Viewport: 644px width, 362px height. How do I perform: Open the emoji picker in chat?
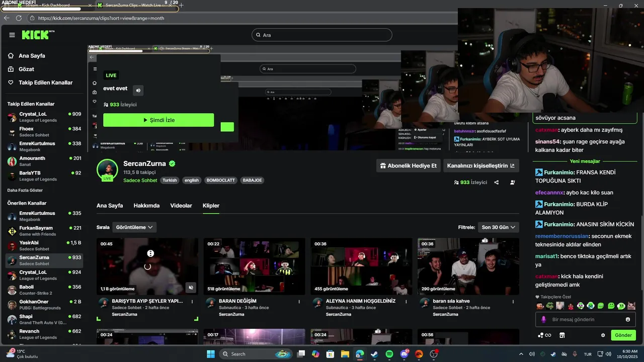click(628, 319)
